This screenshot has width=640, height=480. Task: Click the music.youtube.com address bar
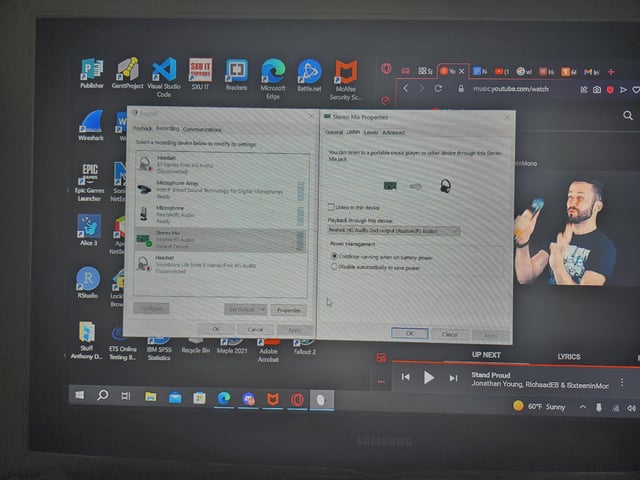click(511, 89)
